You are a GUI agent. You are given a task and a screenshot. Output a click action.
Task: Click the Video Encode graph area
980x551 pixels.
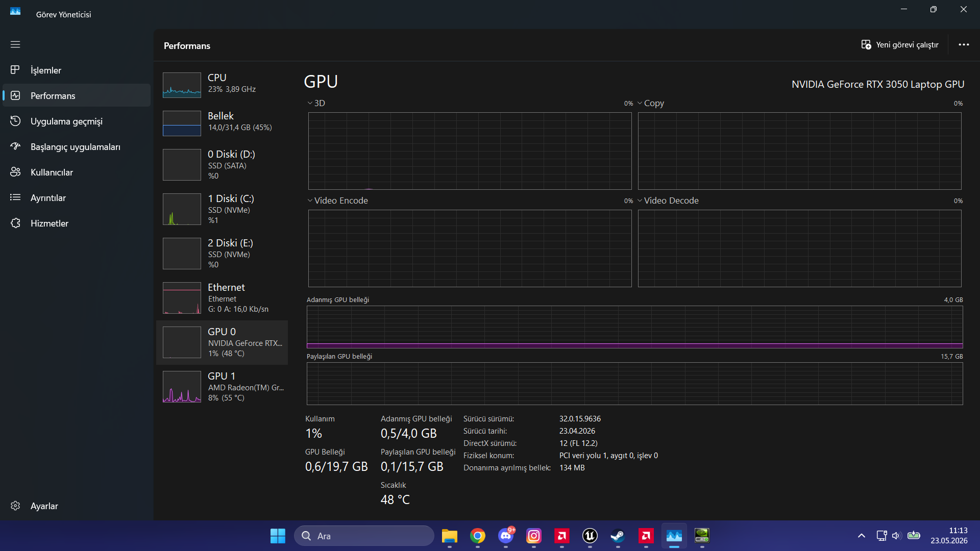point(470,248)
